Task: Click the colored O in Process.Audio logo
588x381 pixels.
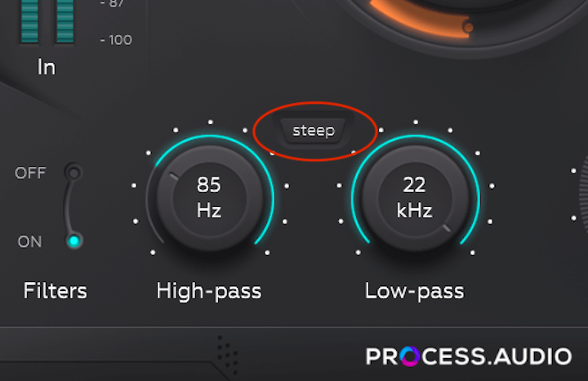Action: (x=409, y=356)
